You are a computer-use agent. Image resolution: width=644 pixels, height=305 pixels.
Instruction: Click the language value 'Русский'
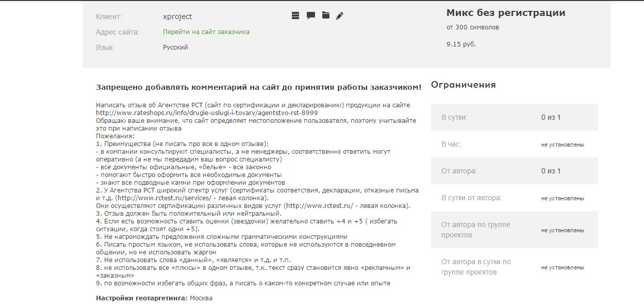click(175, 47)
